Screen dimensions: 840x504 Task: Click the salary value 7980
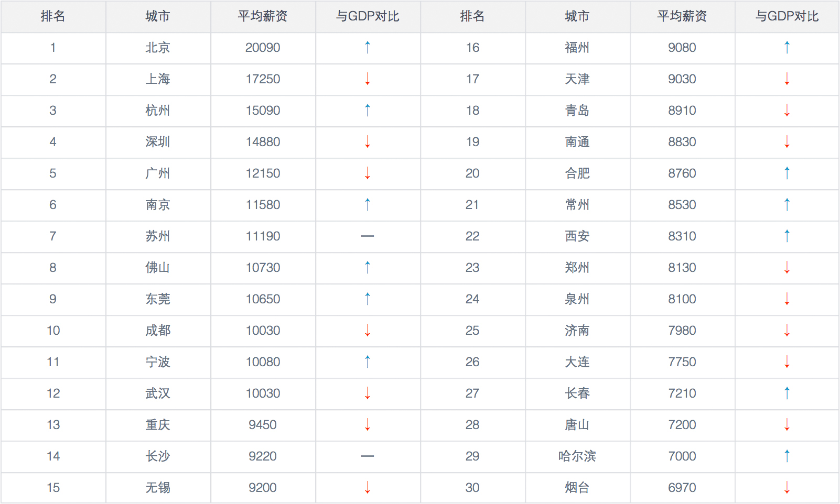[682, 331]
